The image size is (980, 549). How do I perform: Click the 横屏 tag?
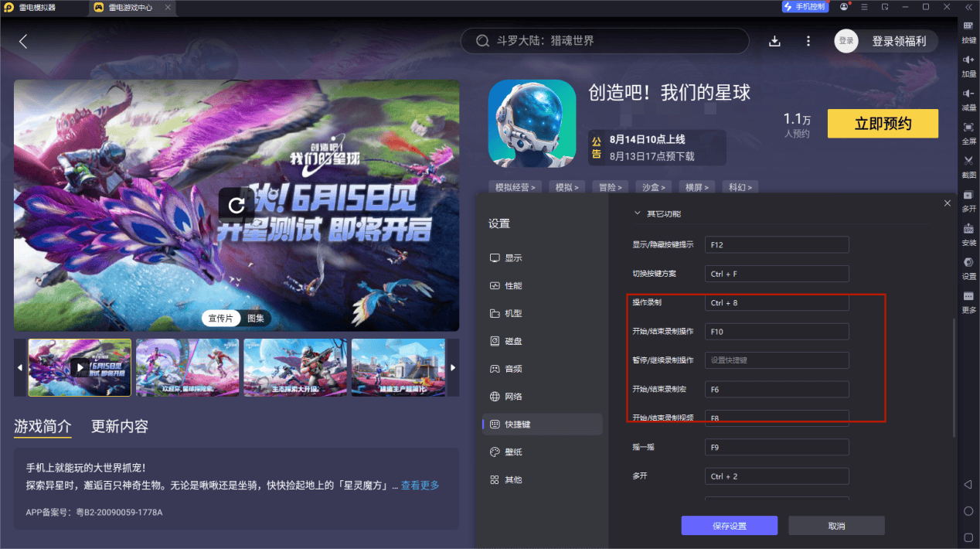pyautogui.click(x=697, y=187)
